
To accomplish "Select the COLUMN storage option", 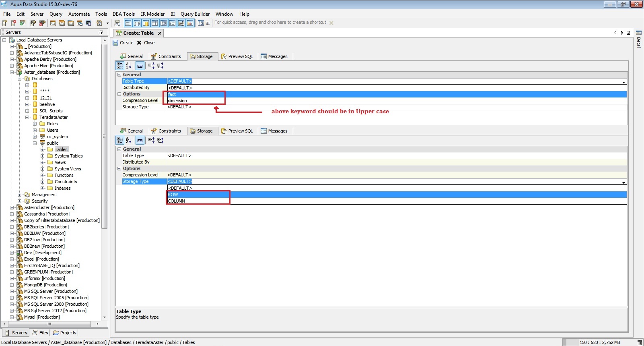I will pos(397,201).
